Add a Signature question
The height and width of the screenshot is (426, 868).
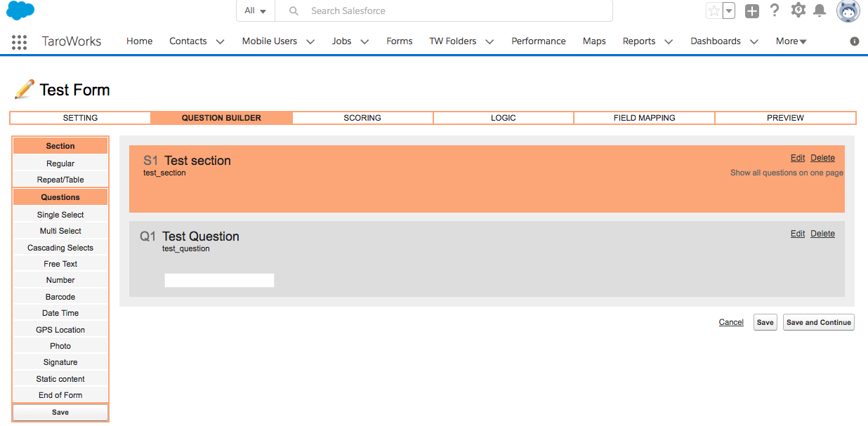coord(60,362)
